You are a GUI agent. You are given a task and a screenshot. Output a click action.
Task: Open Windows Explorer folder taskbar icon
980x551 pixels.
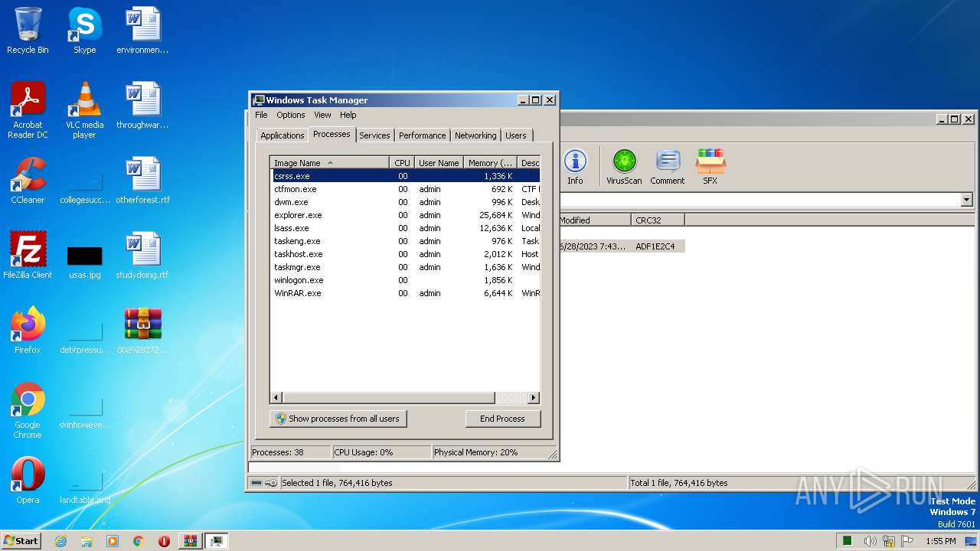pyautogui.click(x=87, y=541)
